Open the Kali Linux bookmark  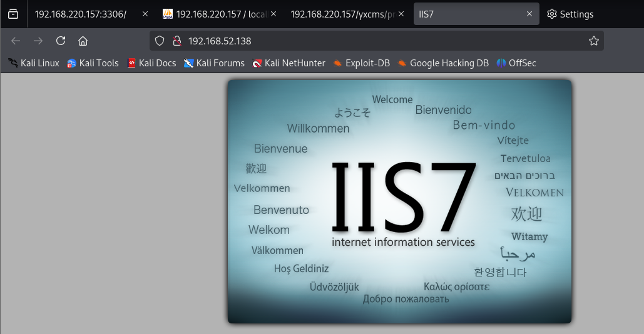coord(34,63)
